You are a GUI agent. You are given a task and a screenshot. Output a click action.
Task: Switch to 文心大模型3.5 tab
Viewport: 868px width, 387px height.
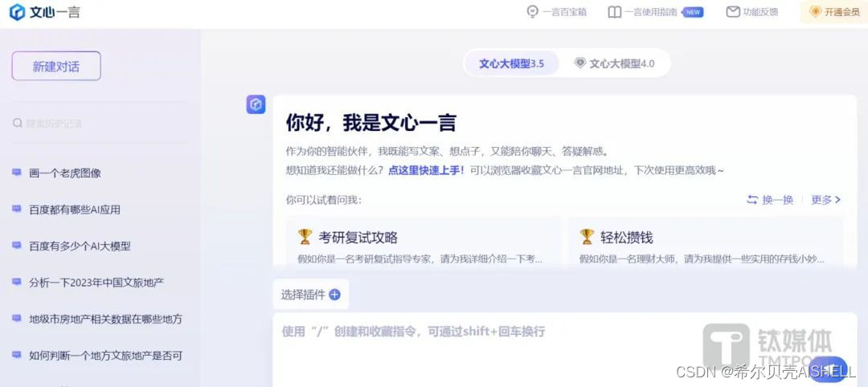(511, 63)
